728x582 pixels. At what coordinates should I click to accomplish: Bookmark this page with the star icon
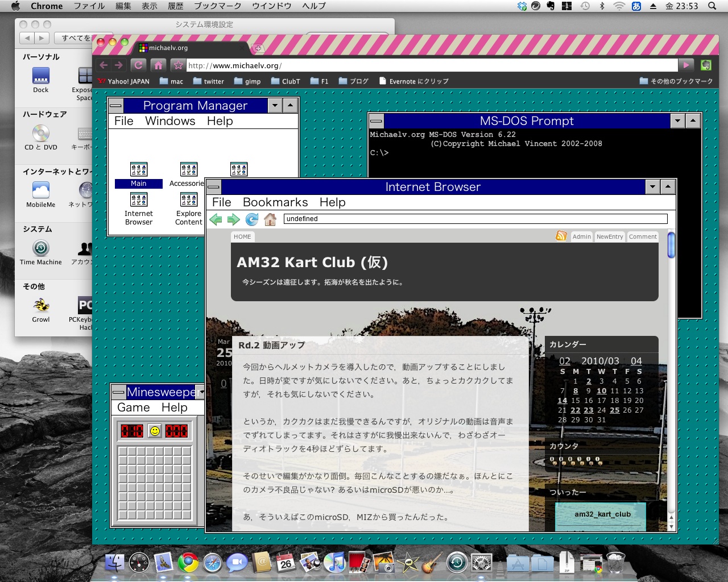pyautogui.click(x=178, y=65)
